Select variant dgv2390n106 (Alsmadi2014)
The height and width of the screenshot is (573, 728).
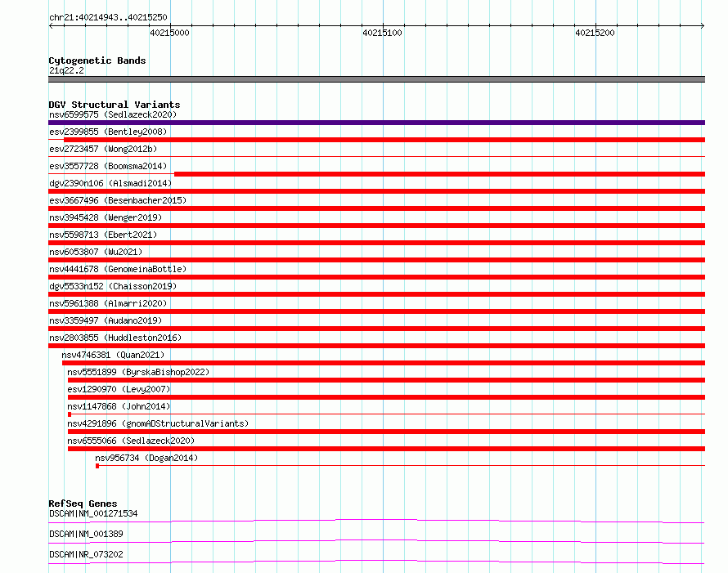(110, 183)
